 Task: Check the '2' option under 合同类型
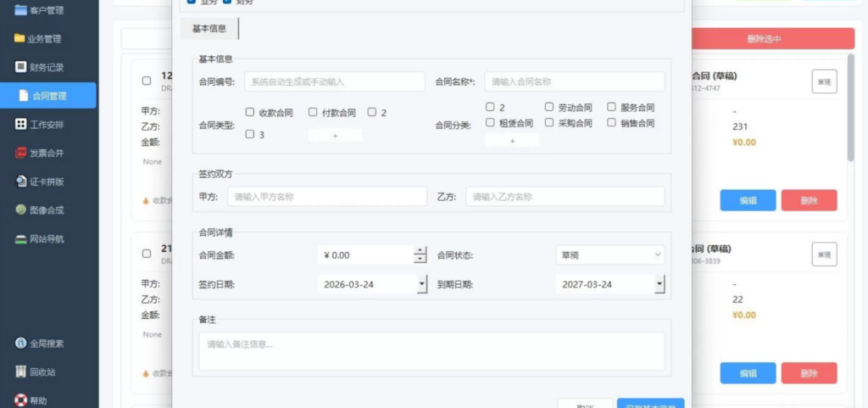[372, 112]
